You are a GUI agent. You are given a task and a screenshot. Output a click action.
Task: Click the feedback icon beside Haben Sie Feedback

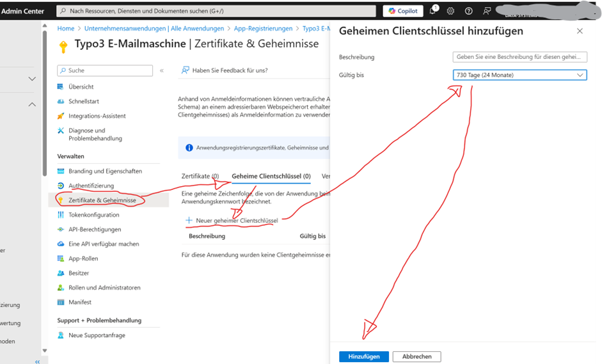click(185, 70)
